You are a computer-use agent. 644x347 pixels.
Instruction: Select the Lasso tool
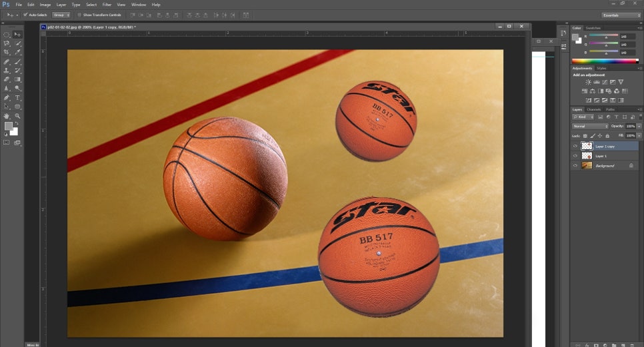[x=7, y=43]
